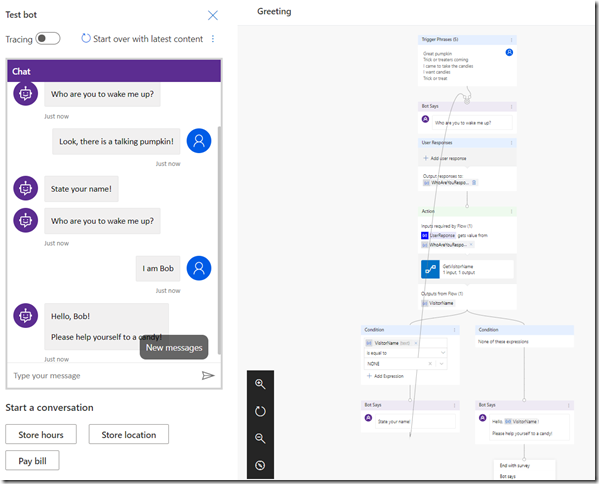Click the zoom in magnifier icon
This screenshot has width=599, height=484.
point(260,384)
